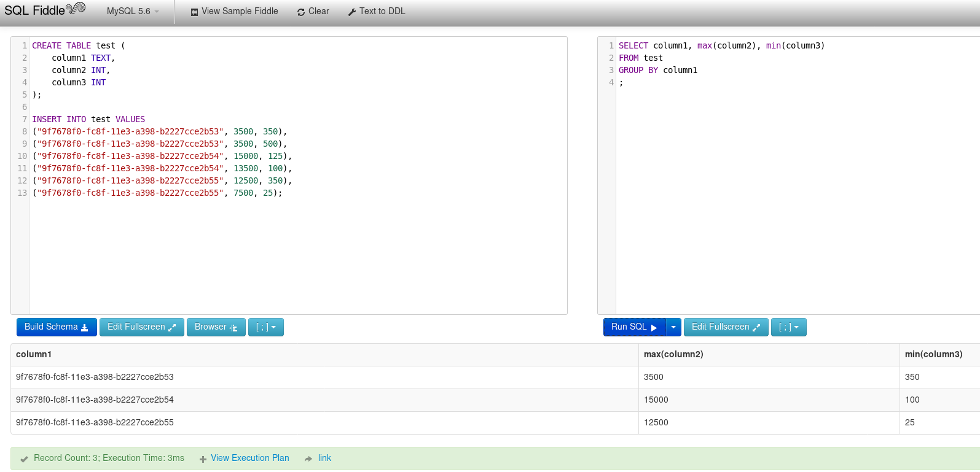Click the Clear menu item
The image size is (980, 472).
tap(313, 11)
